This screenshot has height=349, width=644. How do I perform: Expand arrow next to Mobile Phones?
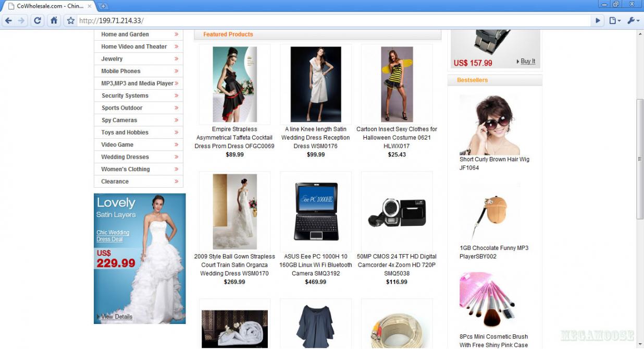[177, 71]
